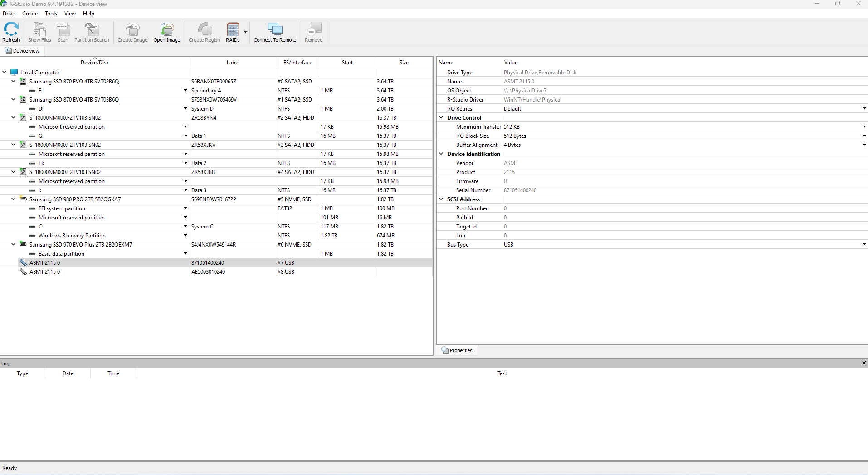
Task: Collapse the Local Computer tree node
Action: click(5, 72)
